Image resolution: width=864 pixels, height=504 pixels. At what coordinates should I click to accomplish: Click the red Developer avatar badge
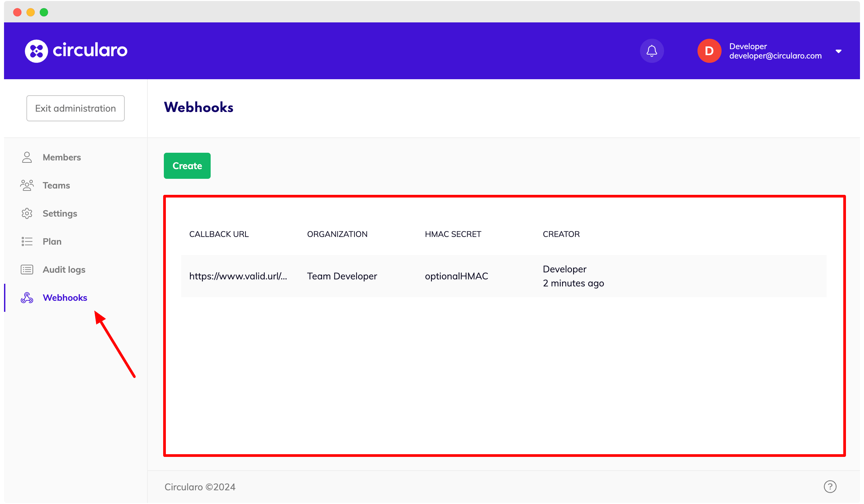[x=709, y=50]
